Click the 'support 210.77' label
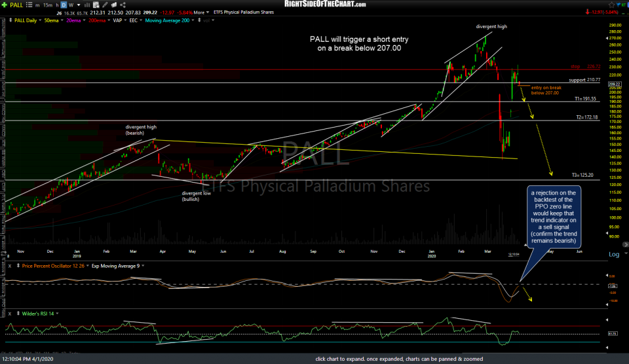The height and width of the screenshot is (364, 629). [x=584, y=80]
